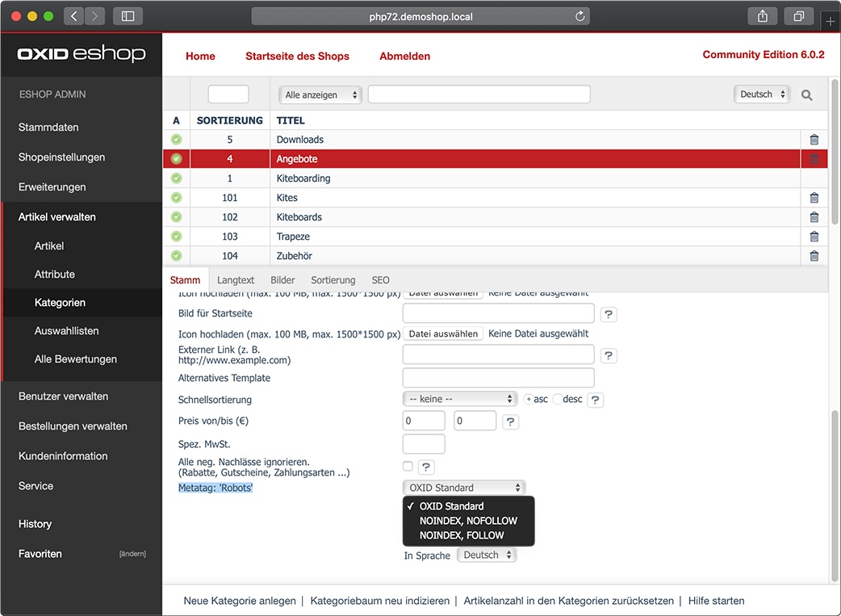The height and width of the screenshot is (616, 841).
Task: Click the Safari address bar
Action: click(x=420, y=17)
